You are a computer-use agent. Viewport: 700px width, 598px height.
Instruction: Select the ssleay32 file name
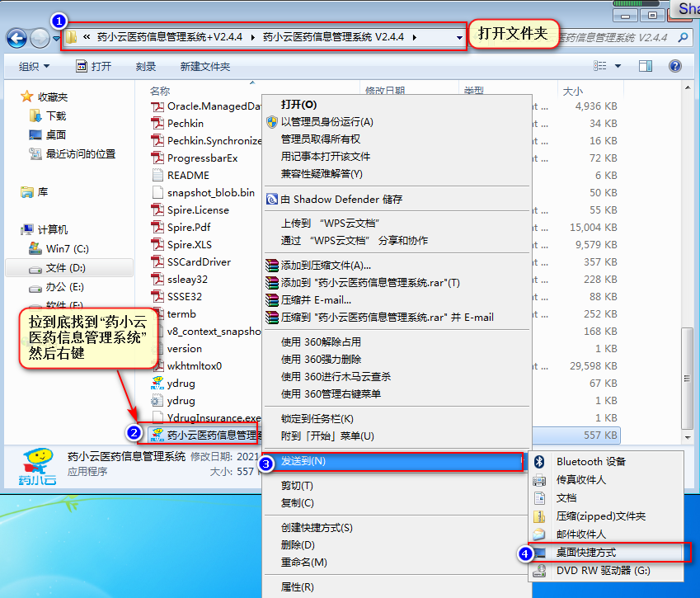coord(187,280)
